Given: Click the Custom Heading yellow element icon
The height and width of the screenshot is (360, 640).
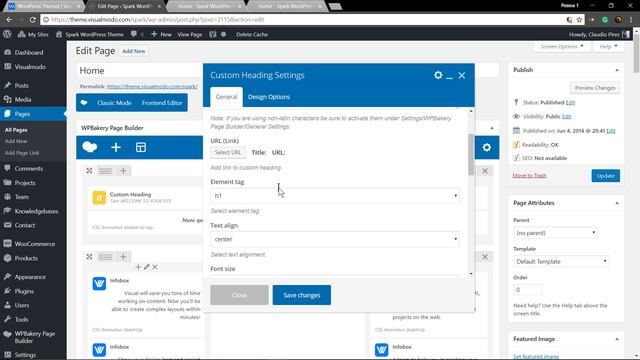Looking at the screenshot, I should pyautogui.click(x=99, y=198).
